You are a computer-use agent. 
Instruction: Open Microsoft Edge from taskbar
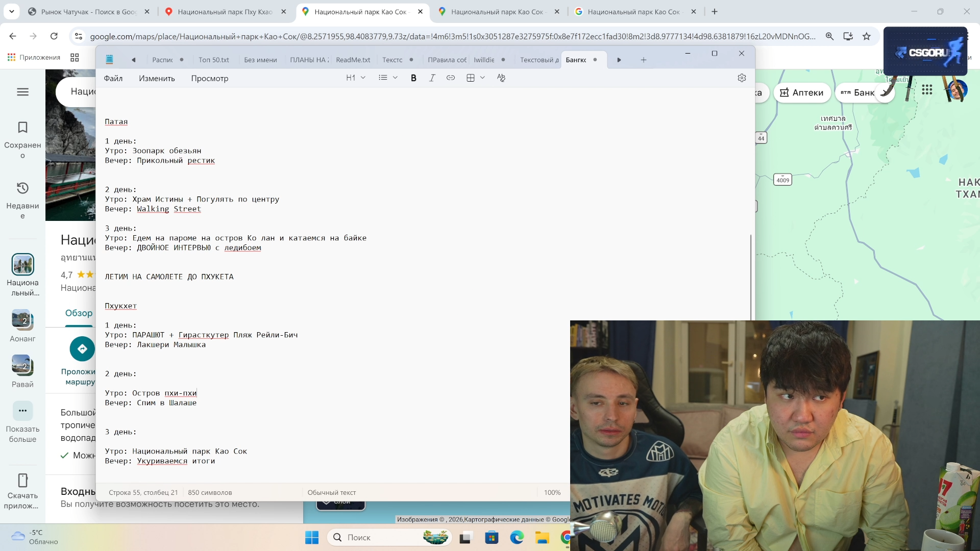pyautogui.click(x=517, y=538)
